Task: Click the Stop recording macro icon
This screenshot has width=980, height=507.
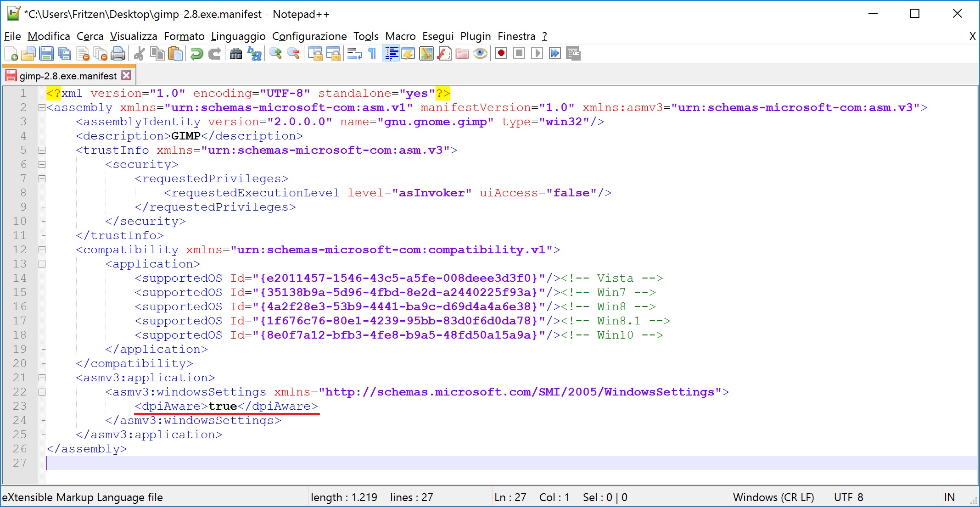Action: point(519,54)
